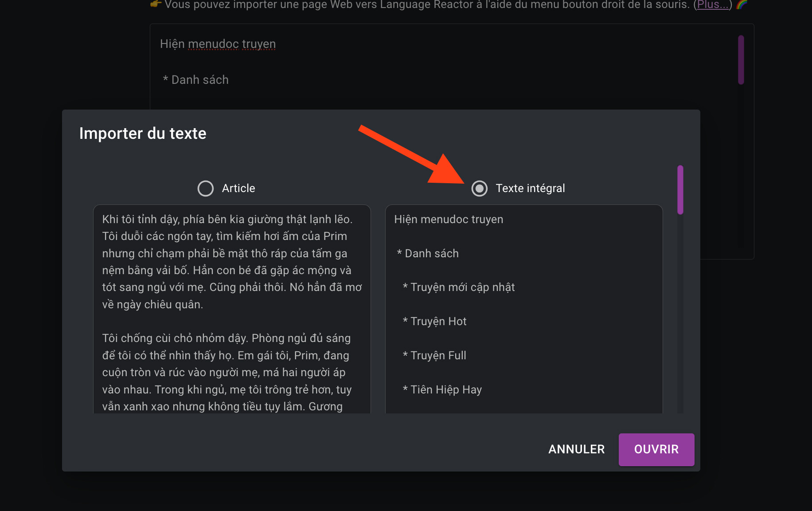Screen dimensions: 812x511
Task: Open the Plus... link at top
Action: pyautogui.click(x=713, y=5)
